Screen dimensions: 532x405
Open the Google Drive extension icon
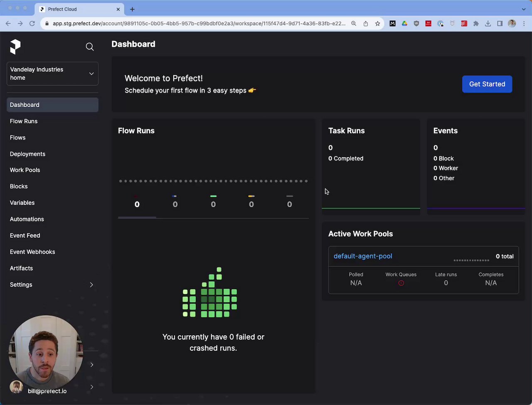(404, 24)
